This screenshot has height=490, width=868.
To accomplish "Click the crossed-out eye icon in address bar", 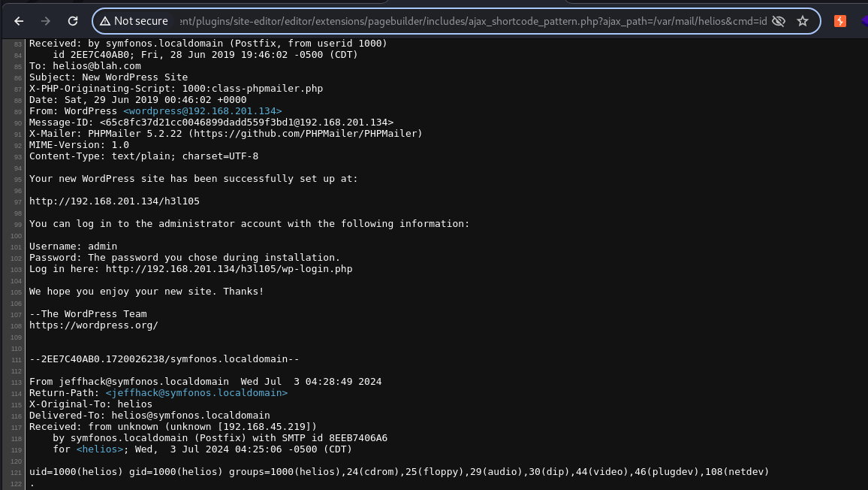I will [x=779, y=21].
